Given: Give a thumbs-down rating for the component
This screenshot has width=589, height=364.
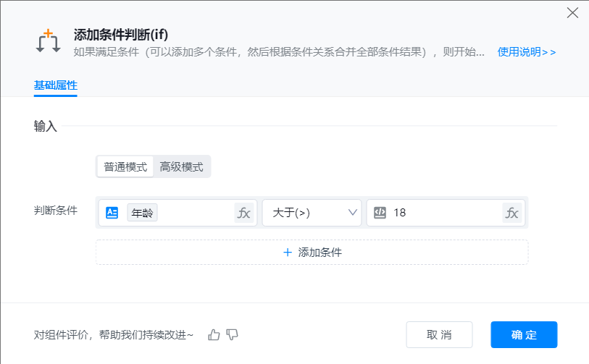Looking at the screenshot, I should point(232,334).
